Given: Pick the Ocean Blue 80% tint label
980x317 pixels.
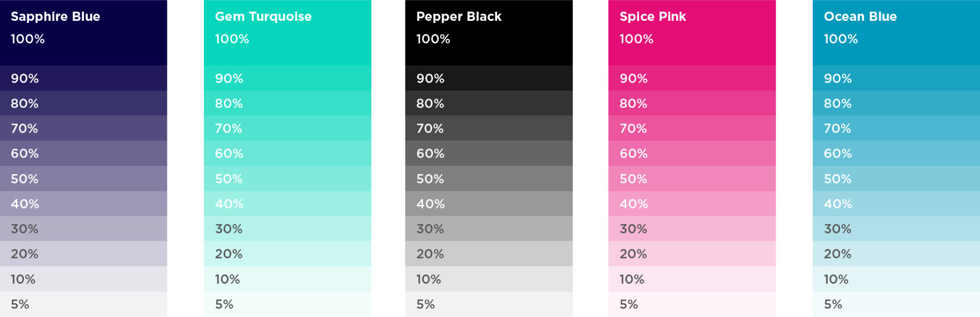Looking at the screenshot, I should click(838, 104).
